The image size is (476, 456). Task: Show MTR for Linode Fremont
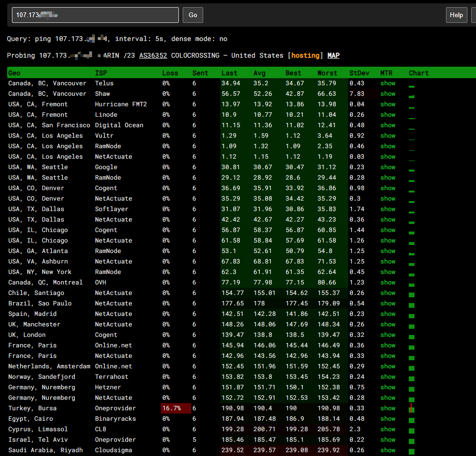point(388,115)
